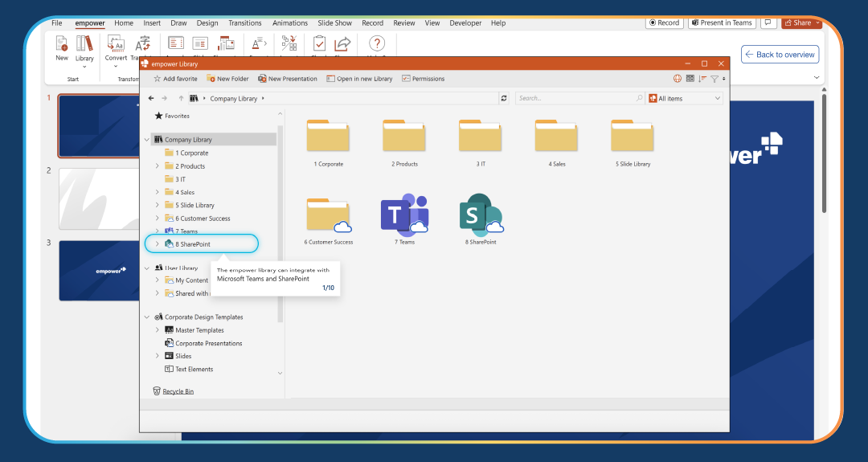The image size is (868, 462).
Task: Open the Share button dropdown arrow
Action: click(x=817, y=22)
